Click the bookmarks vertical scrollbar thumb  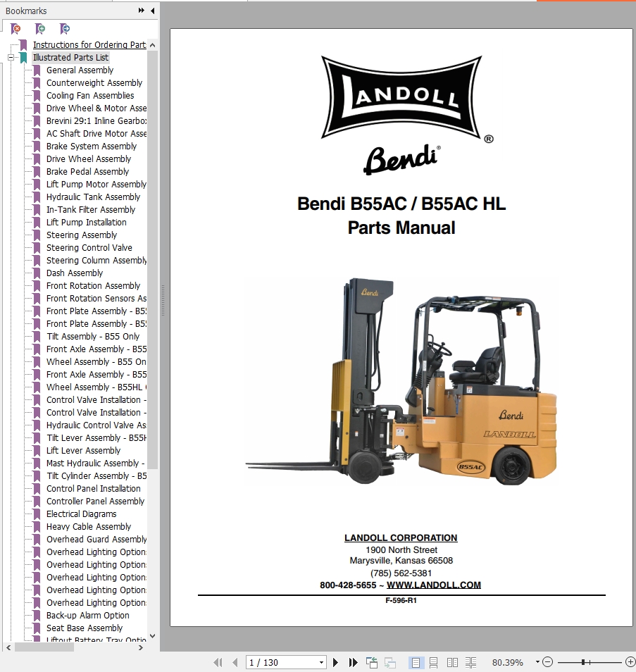pyautogui.click(x=153, y=260)
